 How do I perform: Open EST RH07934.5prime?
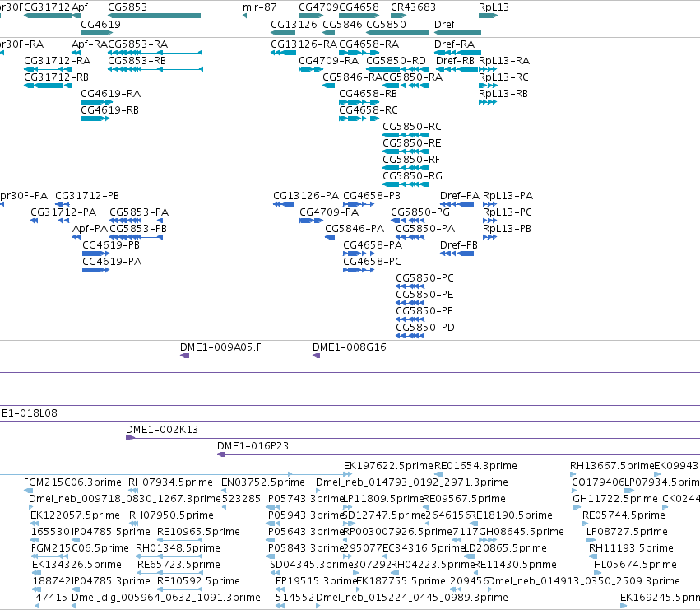tap(170, 482)
